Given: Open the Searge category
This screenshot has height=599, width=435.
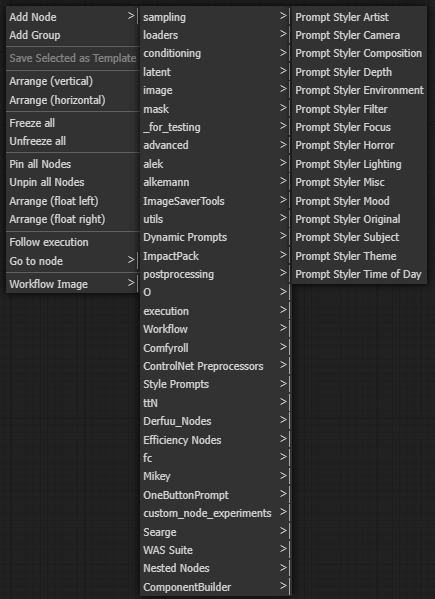Looking at the screenshot, I should click(215, 532).
